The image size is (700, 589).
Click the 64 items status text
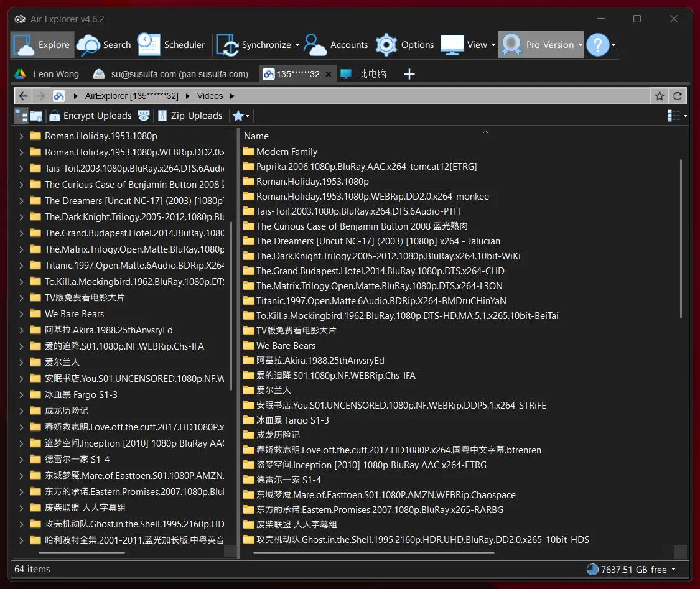[32, 569]
